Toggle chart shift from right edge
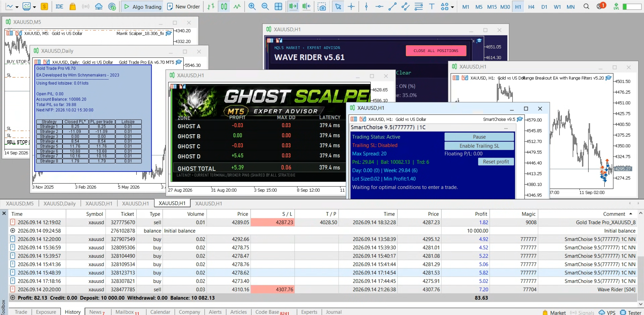Viewport: 644px width, 315px height. coord(306,6)
